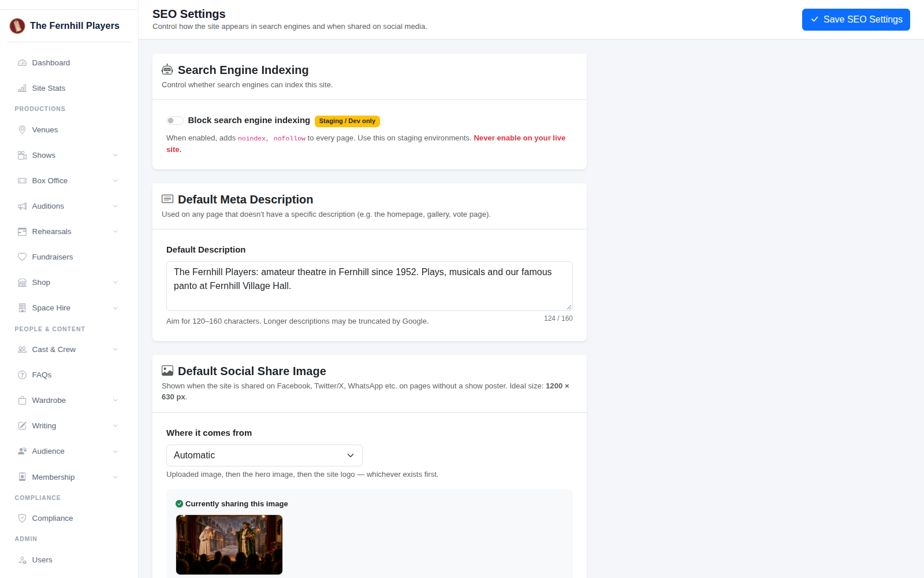Click the Writing pencil icon
This screenshot has width=924, height=578.
(x=23, y=426)
